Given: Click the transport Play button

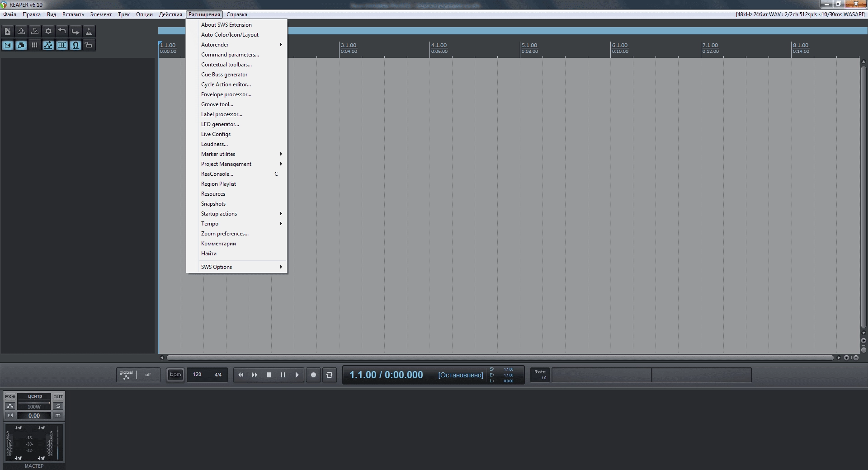Looking at the screenshot, I should point(297,375).
